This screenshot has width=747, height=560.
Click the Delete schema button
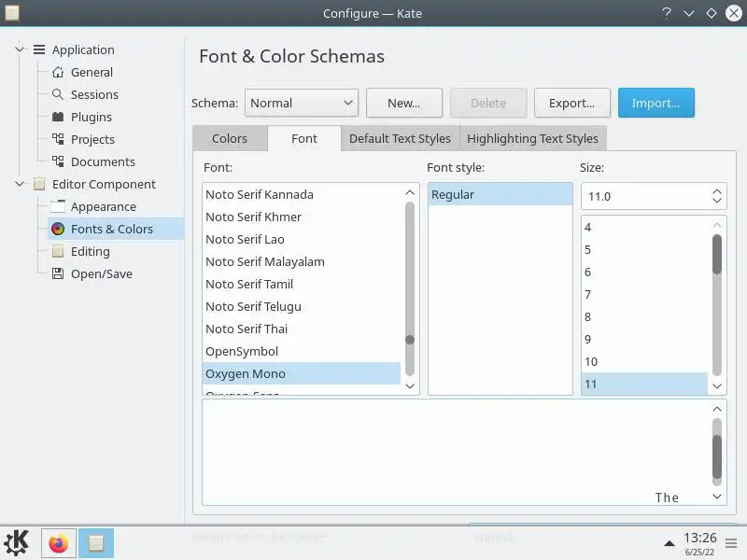tap(488, 103)
